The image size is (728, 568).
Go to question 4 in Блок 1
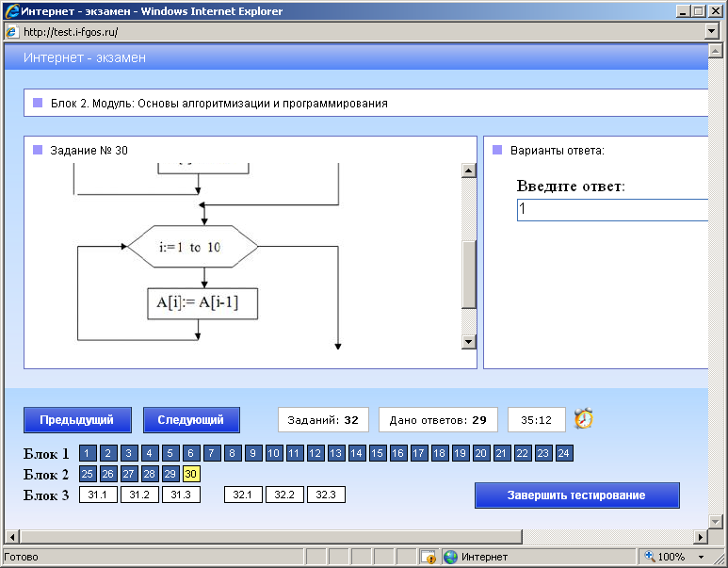[x=149, y=453]
